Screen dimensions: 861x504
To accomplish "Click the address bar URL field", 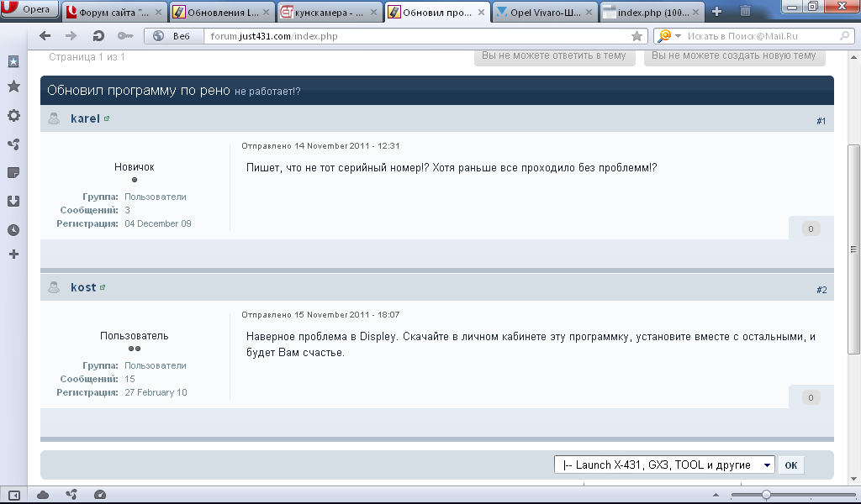I will pos(417,36).
